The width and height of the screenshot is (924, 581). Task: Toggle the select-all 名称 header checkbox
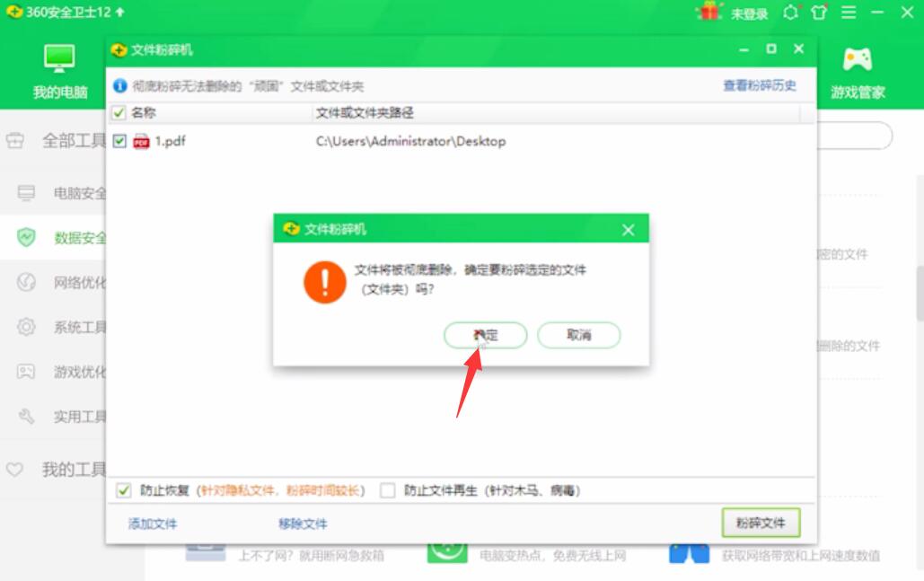[119, 112]
